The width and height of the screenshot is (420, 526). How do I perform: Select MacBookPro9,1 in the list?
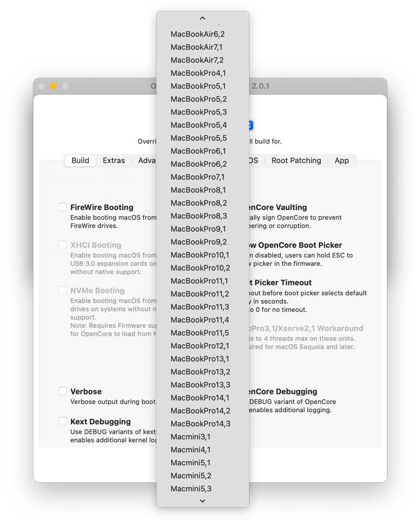pos(203,229)
